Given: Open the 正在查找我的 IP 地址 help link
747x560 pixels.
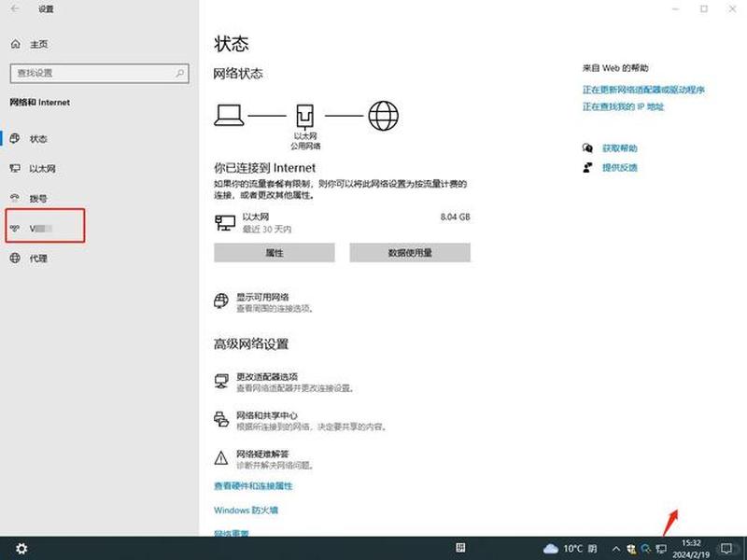Looking at the screenshot, I should click(623, 106).
